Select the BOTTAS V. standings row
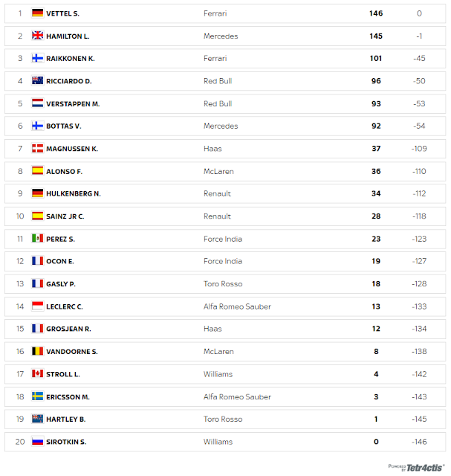Viewport: 451px width, 476px height. [x=225, y=126]
